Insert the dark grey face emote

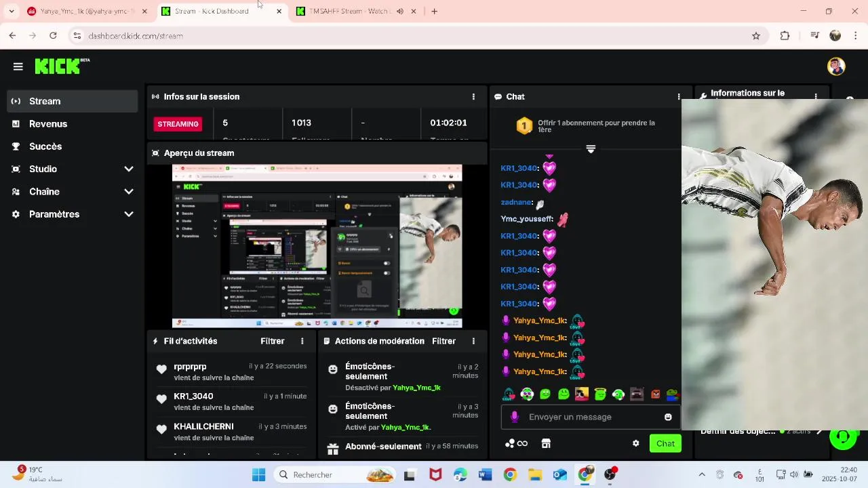click(636, 394)
